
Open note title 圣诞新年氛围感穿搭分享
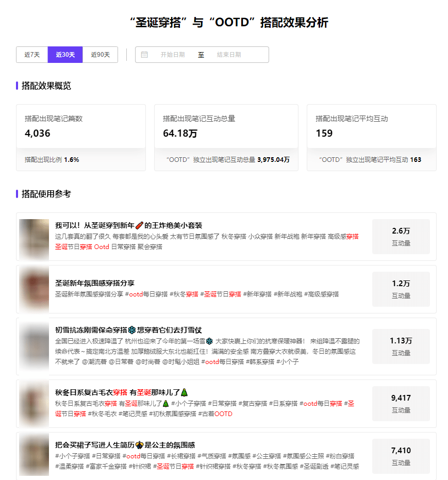click(95, 283)
